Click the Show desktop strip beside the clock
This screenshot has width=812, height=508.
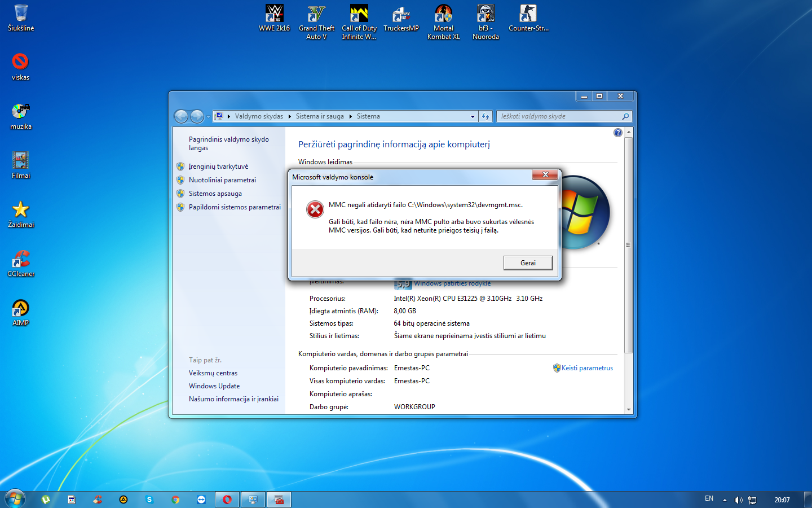(x=807, y=500)
